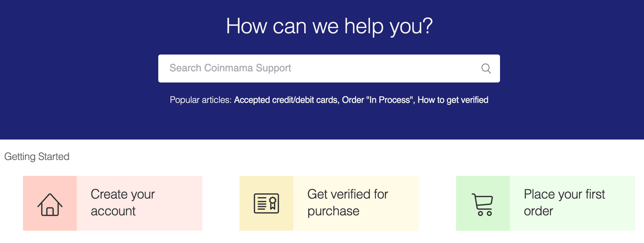This screenshot has width=644, height=243.
Task: Choose the Place your first order text
Action: (564, 202)
